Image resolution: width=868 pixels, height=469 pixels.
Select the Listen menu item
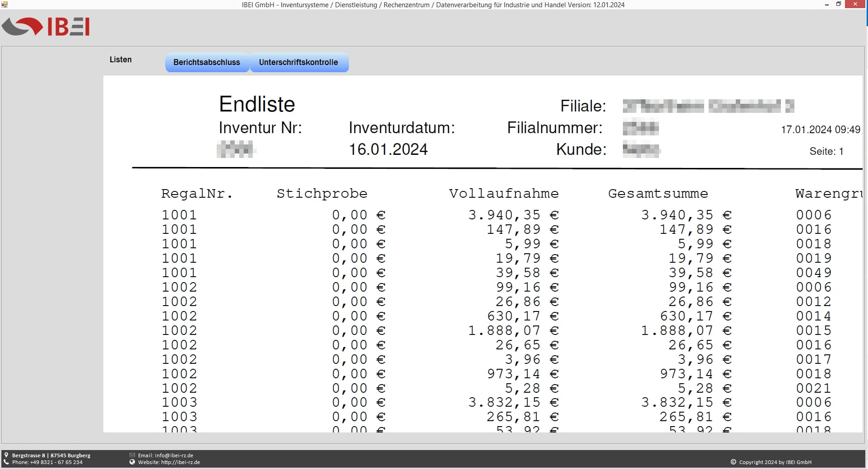click(120, 59)
